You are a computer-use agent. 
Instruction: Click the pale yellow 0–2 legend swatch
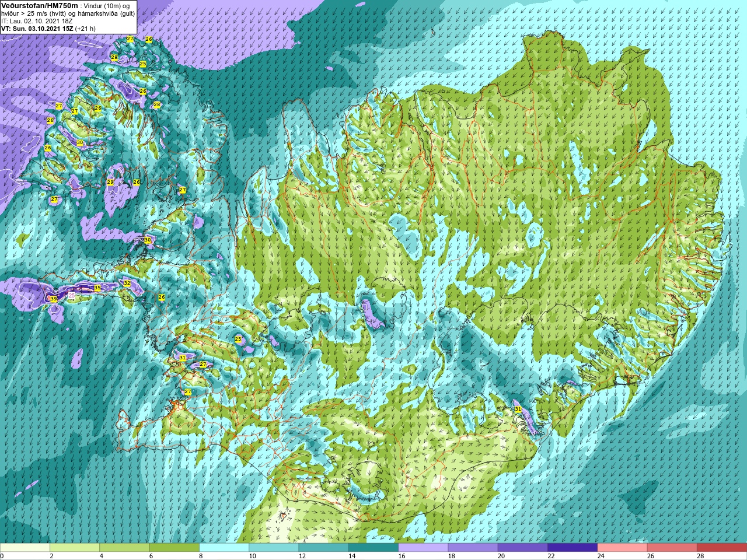pos(25,548)
